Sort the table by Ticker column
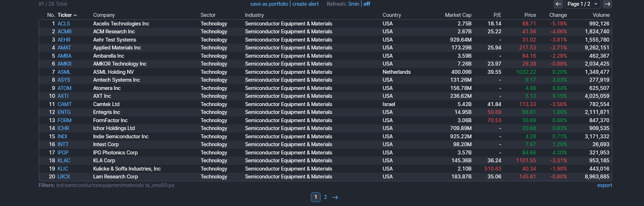 65,15
